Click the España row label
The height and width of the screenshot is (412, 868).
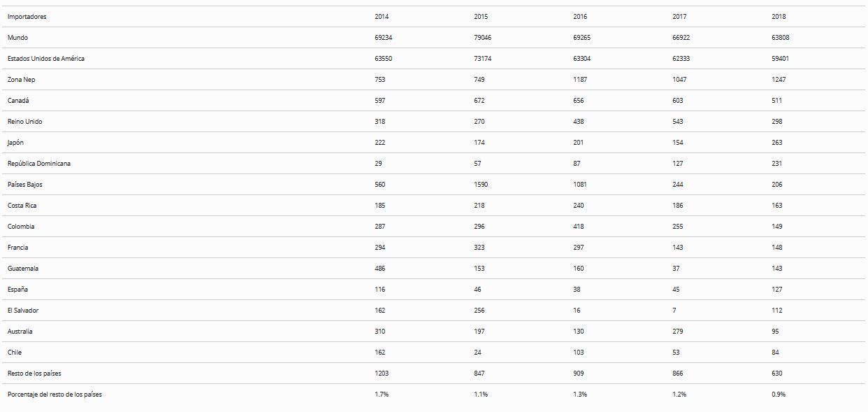pyautogui.click(x=18, y=290)
